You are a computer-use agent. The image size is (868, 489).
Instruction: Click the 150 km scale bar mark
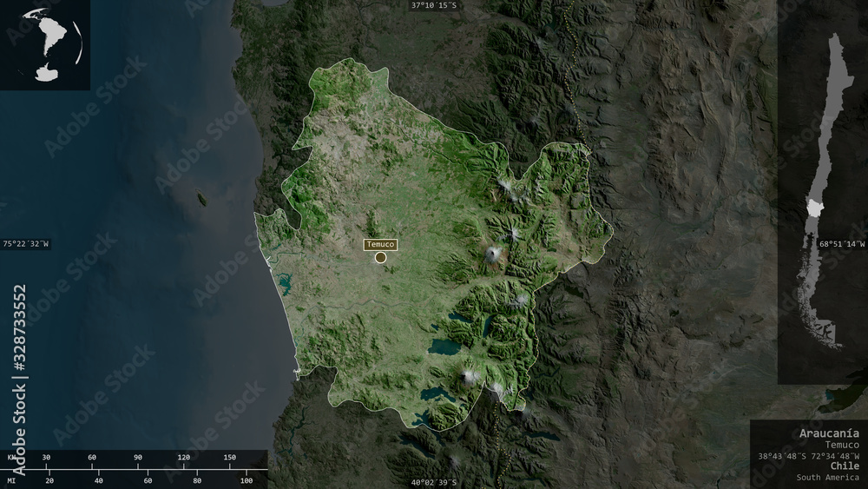(x=230, y=458)
